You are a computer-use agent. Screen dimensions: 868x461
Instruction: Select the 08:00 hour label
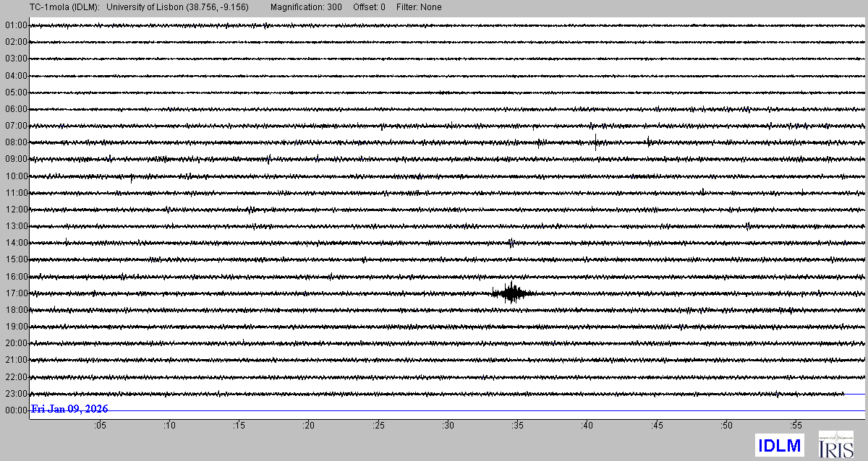[x=16, y=142]
